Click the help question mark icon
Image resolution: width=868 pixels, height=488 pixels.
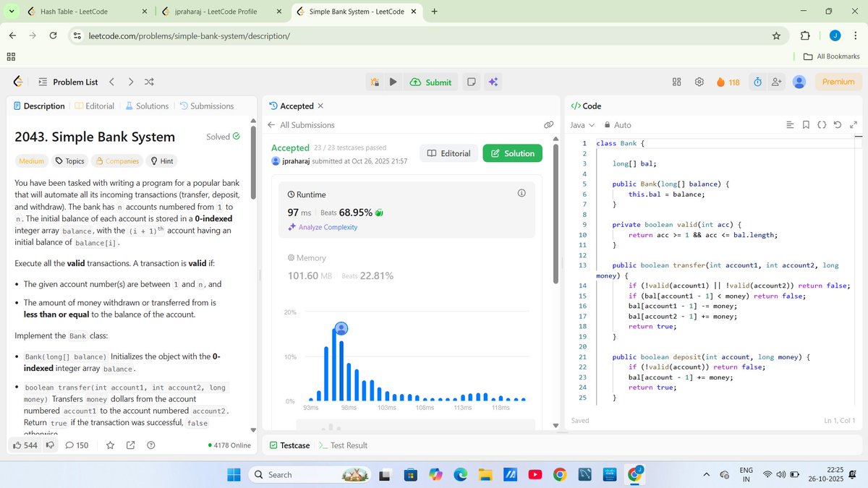coord(151,445)
